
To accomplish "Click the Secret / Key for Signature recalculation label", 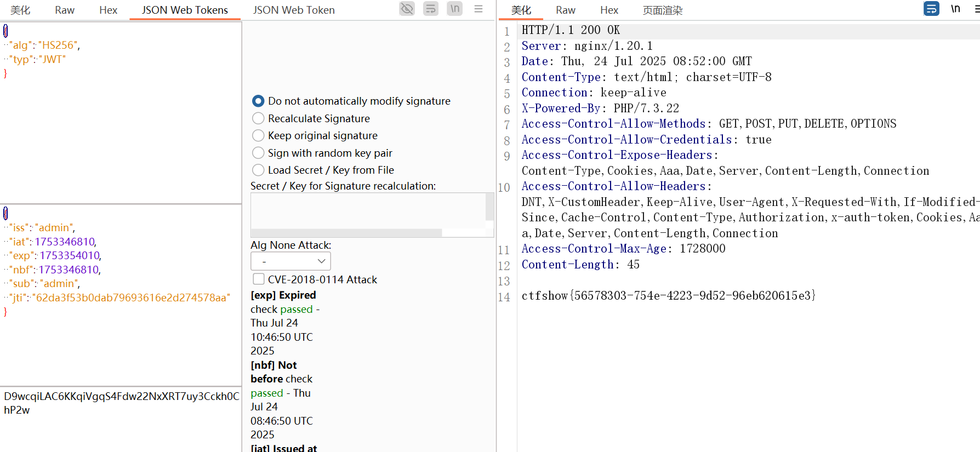I will click(343, 186).
